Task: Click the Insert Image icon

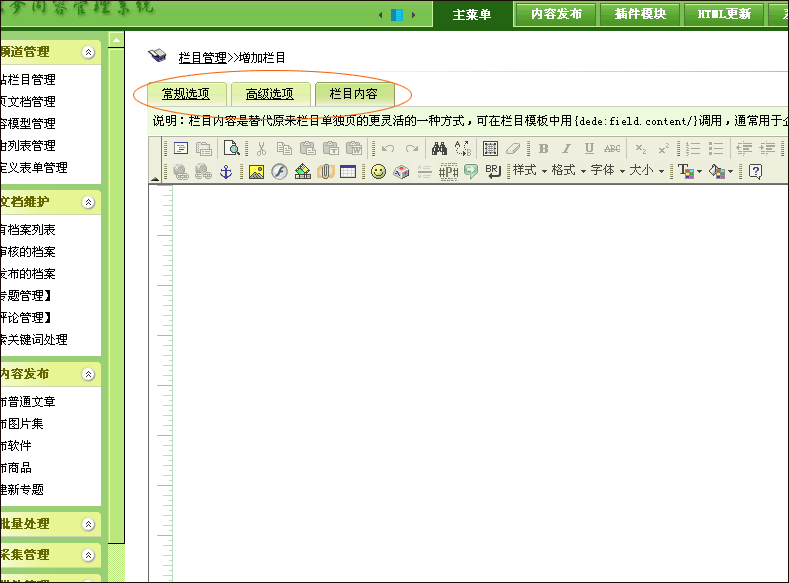Action: tap(256, 171)
